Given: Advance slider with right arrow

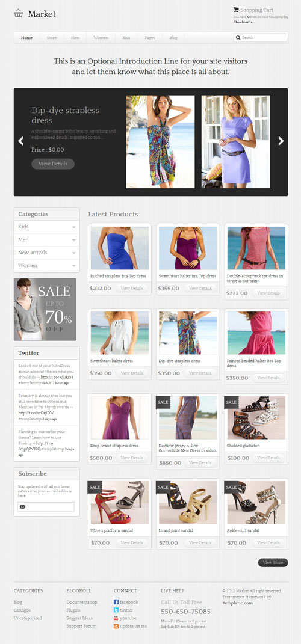Looking at the screenshot, I should tap(281, 141).
